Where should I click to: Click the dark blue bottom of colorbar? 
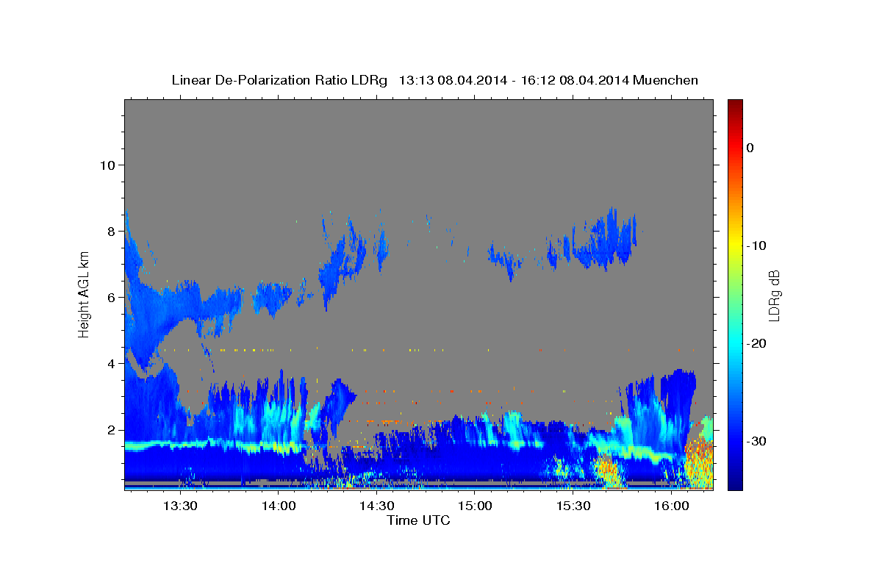735,484
